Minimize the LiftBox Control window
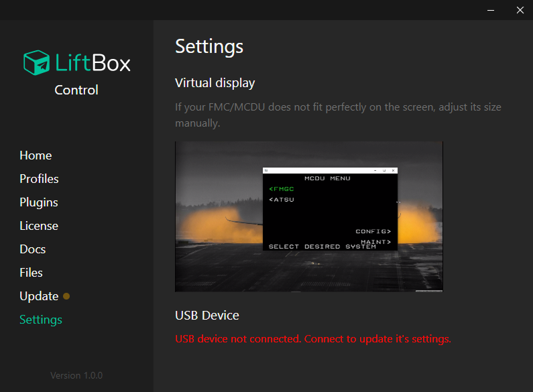Viewport: 533px width, 392px height. [491, 10]
